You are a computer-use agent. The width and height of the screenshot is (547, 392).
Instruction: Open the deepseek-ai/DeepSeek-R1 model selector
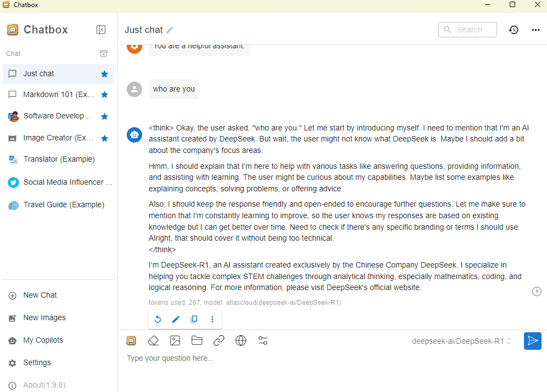(x=461, y=341)
